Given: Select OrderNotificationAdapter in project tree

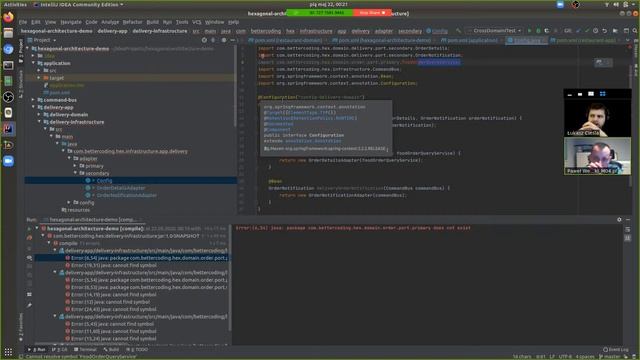Looking at the screenshot, I should 127,195.
